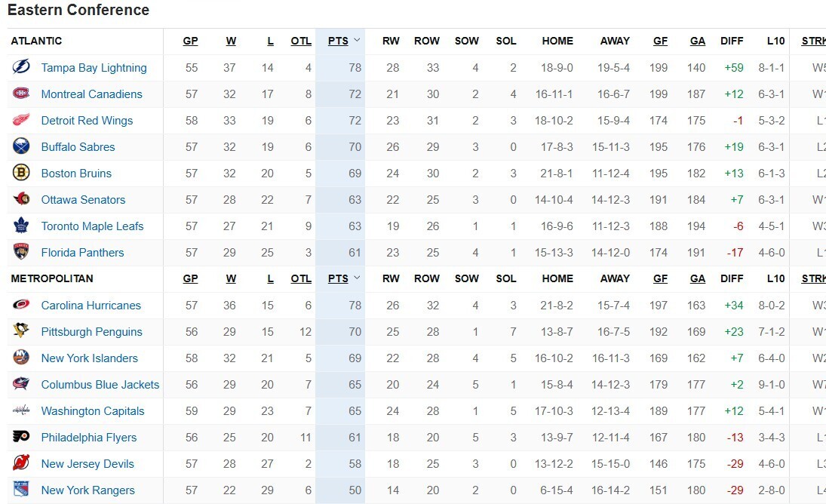Sort Atlantic division by OTL column
Screen dimensions: 826x504
point(301,41)
